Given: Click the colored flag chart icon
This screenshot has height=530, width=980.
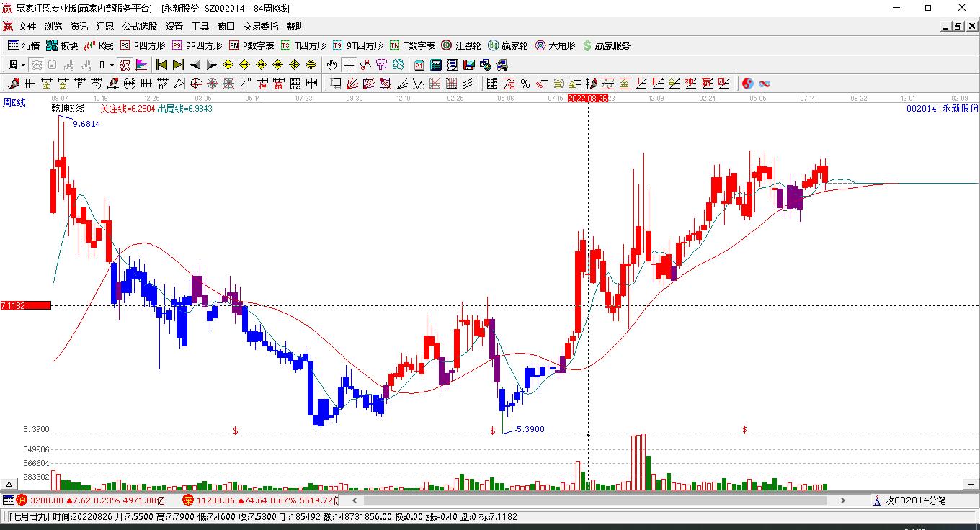Looking at the screenshot, I should [141, 65].
